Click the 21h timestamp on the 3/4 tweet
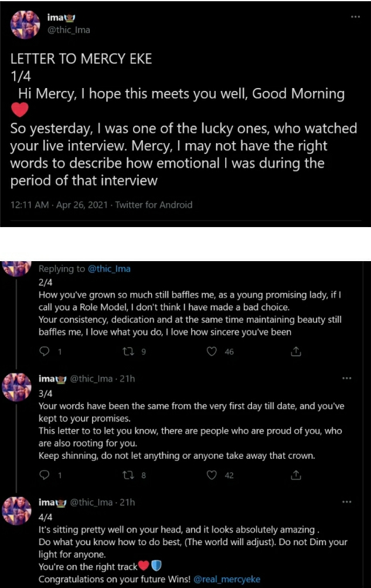 [x=128, y=379]
